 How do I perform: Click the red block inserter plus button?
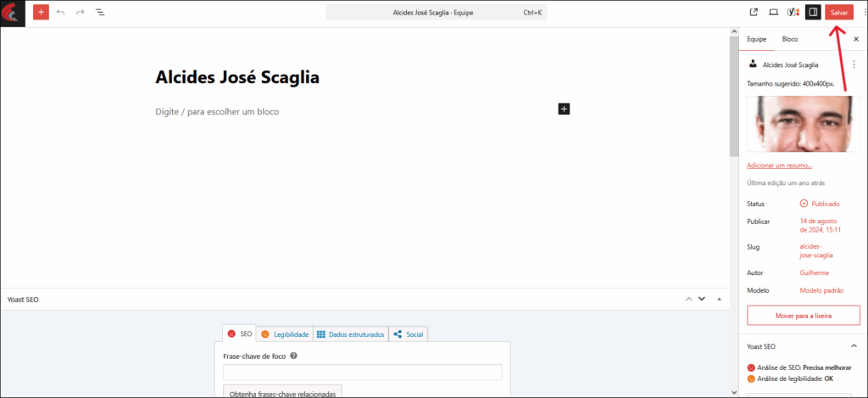(41, 13)
